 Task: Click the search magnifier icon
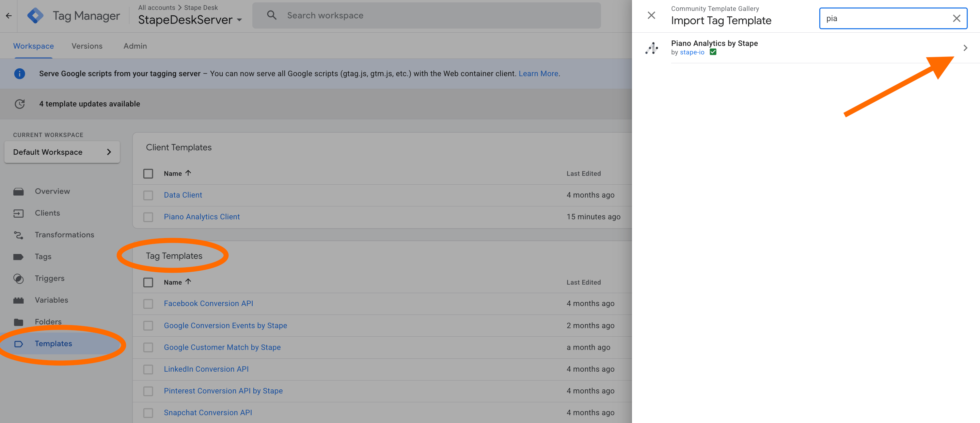point(271,15)
